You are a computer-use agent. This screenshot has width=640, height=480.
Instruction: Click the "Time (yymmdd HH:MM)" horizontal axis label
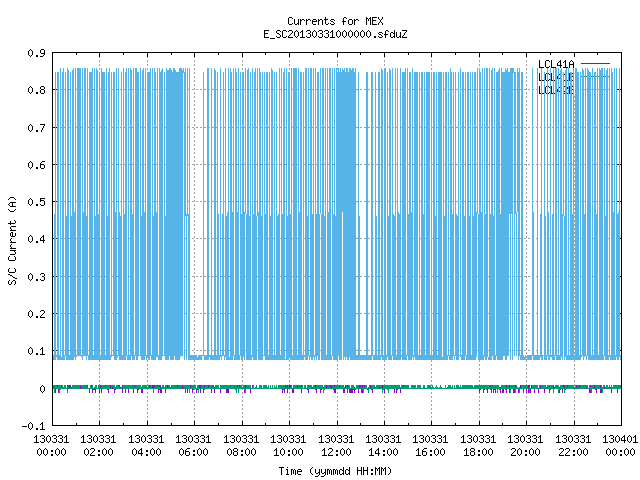335,471
